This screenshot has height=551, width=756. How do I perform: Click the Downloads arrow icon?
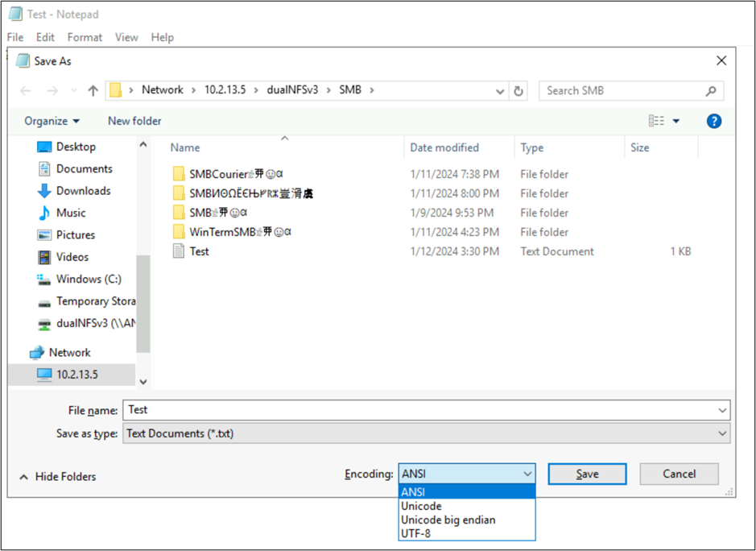pos(44,191)
